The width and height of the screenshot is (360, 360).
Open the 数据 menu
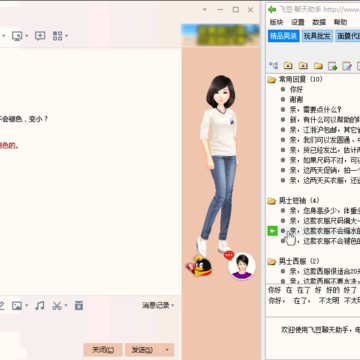tap(319, 22)
